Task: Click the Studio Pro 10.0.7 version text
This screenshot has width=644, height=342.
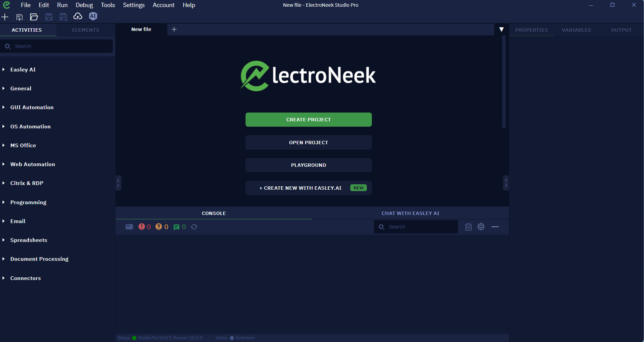Action: (x=170, y=338)
